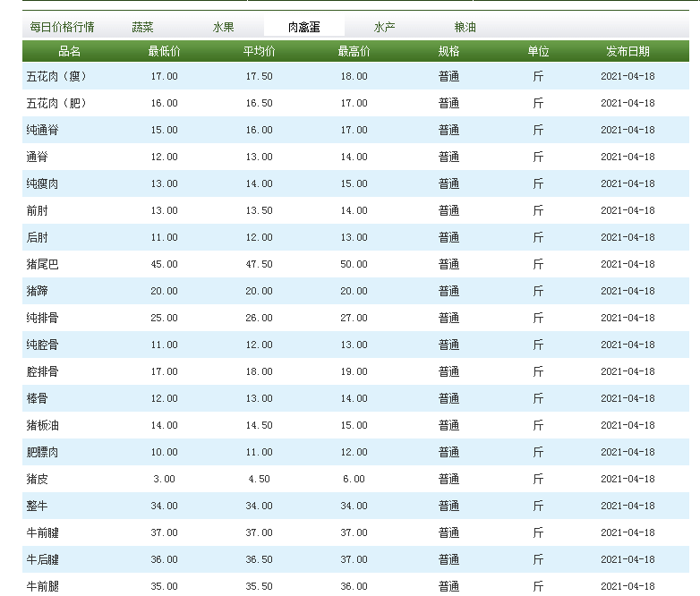Click the 纯瘦肉 product name
The height and width of the screenshot is (596, 700).
point(42,183)
